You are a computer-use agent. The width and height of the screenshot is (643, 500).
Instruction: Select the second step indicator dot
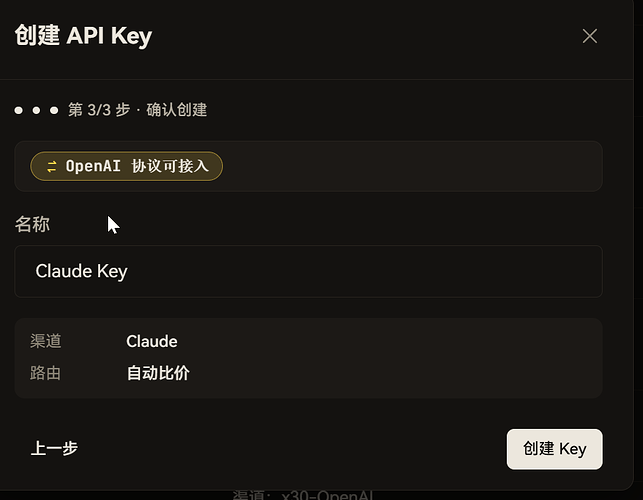pyautogui.click(x=36, y=110)
